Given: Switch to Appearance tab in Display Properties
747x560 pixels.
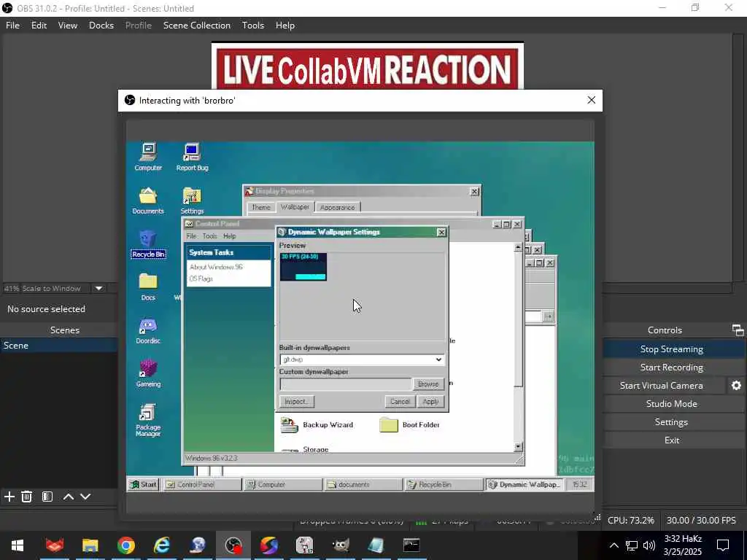Looking at the screenshot, I should (337, 207).
